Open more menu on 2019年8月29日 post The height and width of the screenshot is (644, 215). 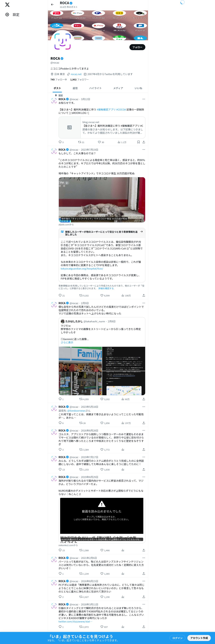[x=144, y=477]
